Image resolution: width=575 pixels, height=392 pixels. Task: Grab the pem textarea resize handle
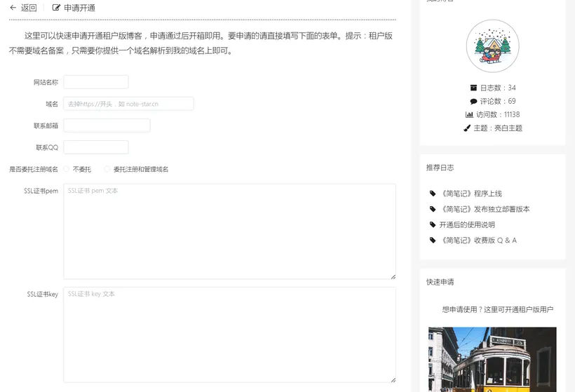393,276
